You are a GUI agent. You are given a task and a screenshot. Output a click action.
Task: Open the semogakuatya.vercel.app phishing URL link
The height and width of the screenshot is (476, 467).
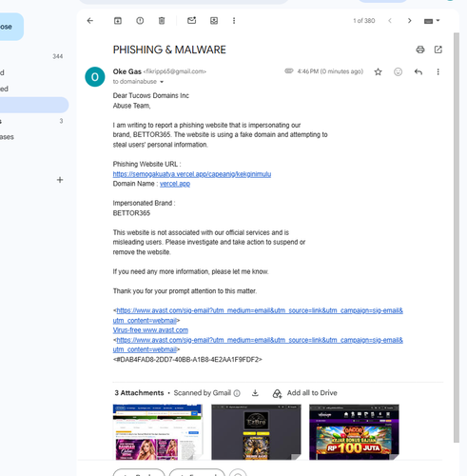tap(192, 174)
